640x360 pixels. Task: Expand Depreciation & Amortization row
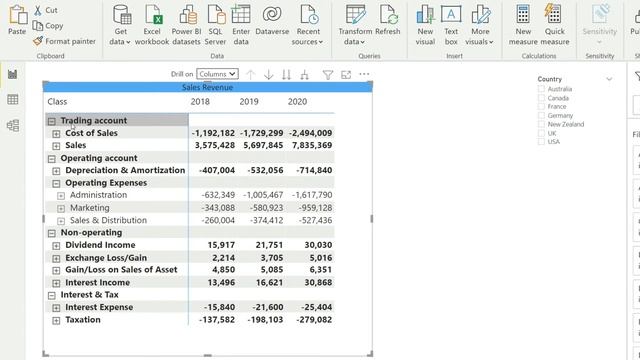point(56,171)
